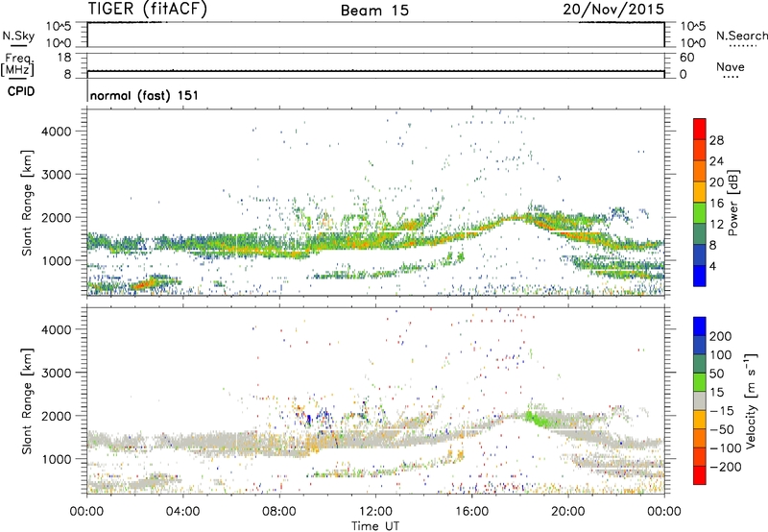
Task: Select the N.Sky axis label
Action: 18,36
